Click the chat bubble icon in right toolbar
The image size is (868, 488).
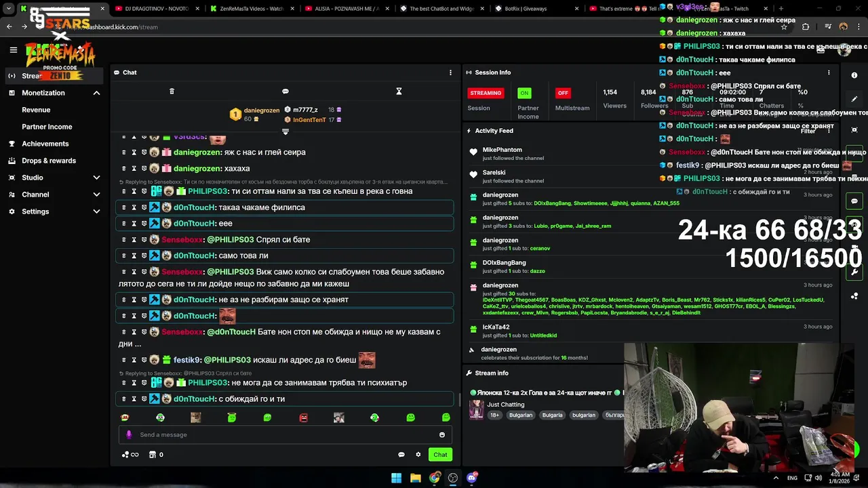pos(854,201)
